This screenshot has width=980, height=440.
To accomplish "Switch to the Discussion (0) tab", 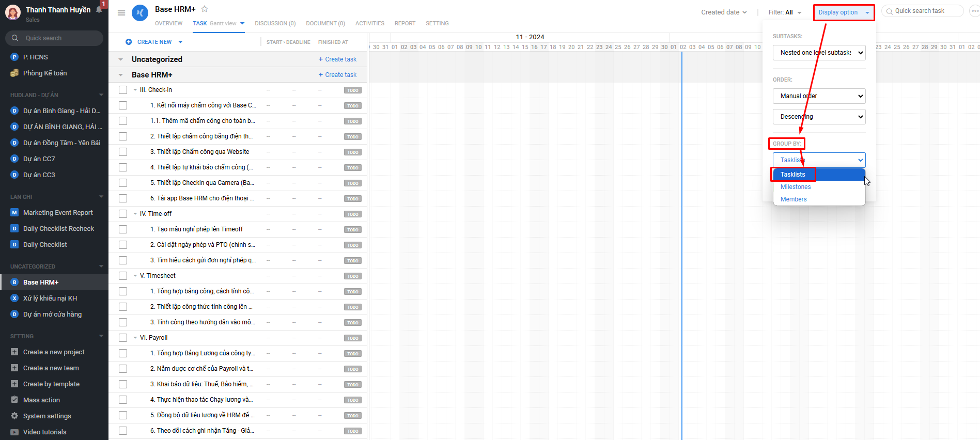I will (275, 23).
